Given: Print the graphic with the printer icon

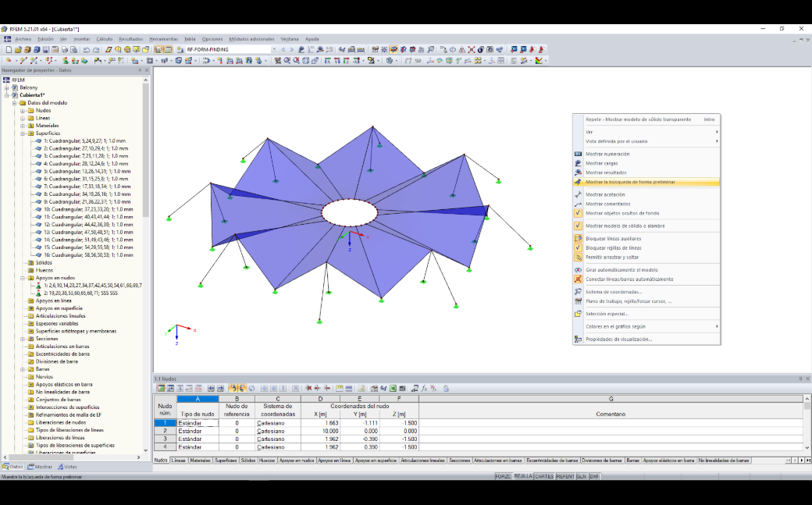Looking at the screenshot, I should [x=64, y=50].
